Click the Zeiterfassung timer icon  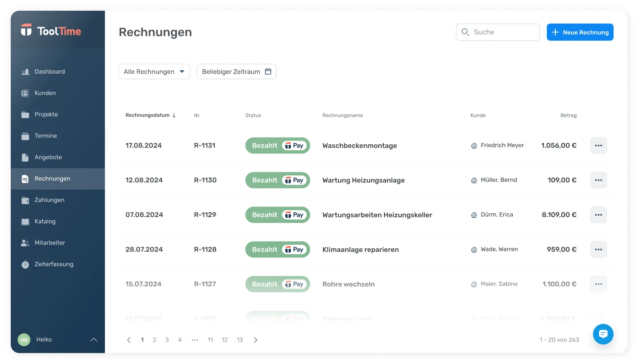point(25,264)
